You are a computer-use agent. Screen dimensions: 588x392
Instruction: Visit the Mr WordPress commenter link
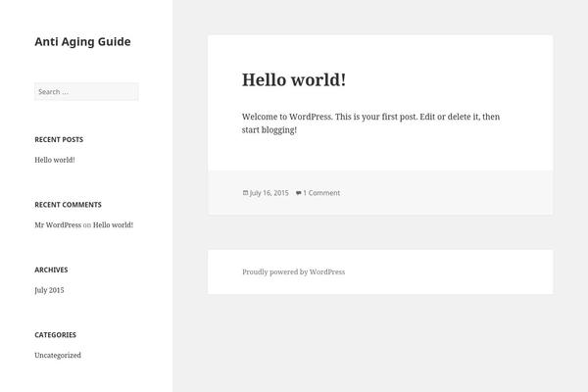click(x=58, y=225)
